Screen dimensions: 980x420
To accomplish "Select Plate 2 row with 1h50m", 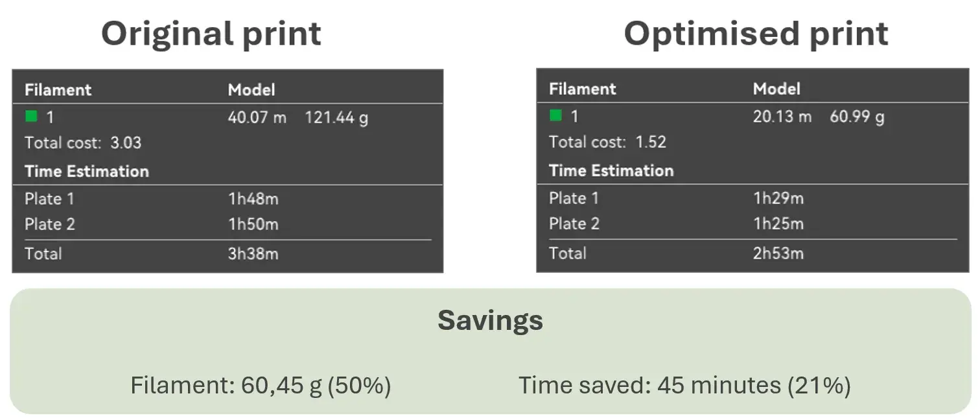I will point(227,224).
